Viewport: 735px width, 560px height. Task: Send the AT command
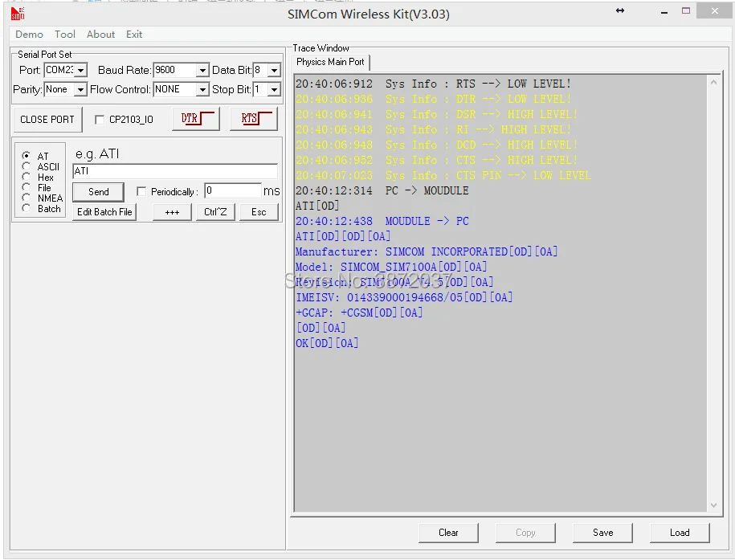click(99, 192)
